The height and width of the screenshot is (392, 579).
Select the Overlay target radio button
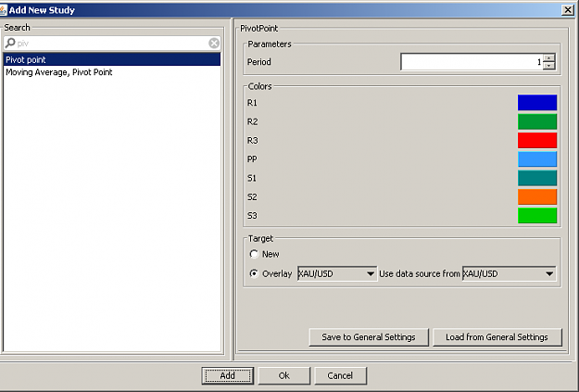[254, 273]
